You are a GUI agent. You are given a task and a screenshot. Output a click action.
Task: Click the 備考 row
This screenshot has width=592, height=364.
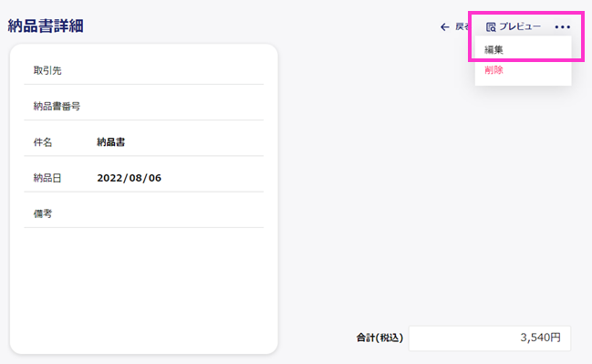pyautogui.click(x=144, y=213)
